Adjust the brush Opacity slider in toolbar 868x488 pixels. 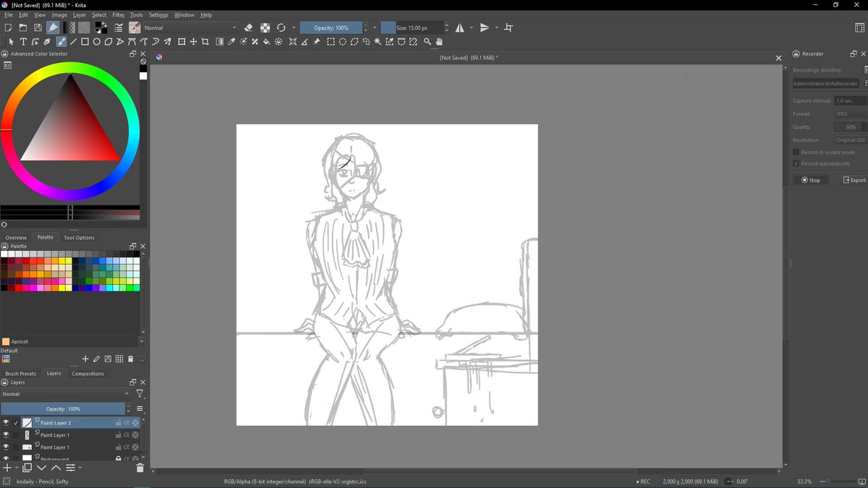coord(331,27)
